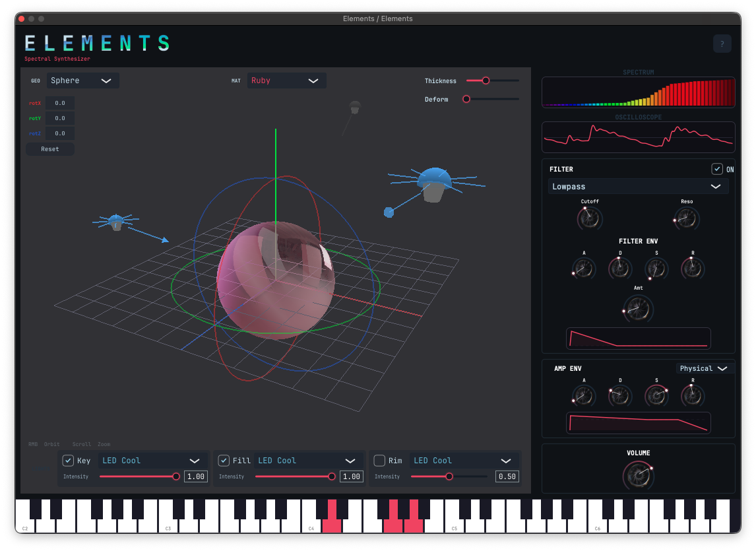Click the main Volume knob
The height and width of the screenshot is (551, 756).
click(638, 474)
